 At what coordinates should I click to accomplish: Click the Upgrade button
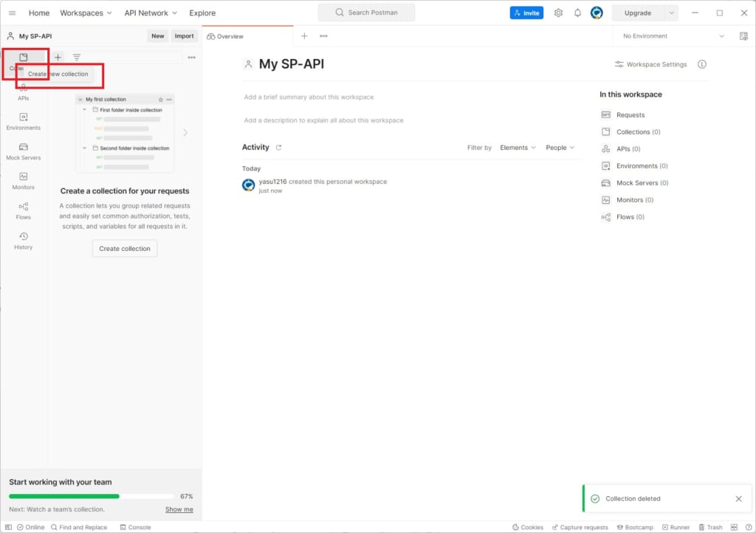point(638,13)
